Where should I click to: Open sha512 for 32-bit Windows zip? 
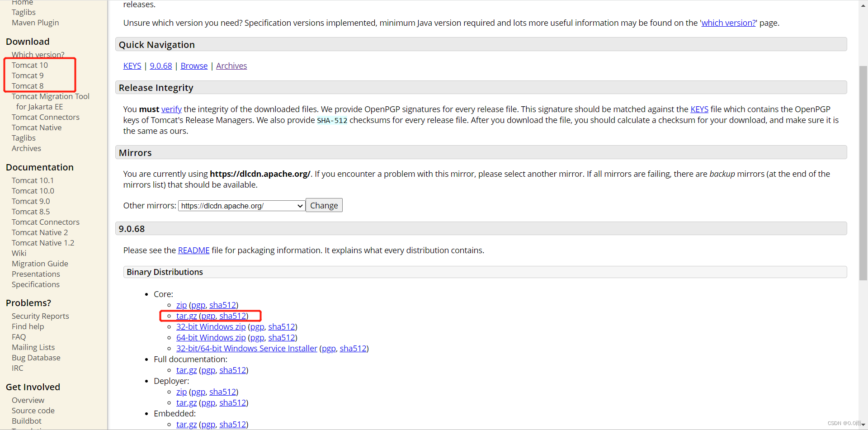[282, 327]
